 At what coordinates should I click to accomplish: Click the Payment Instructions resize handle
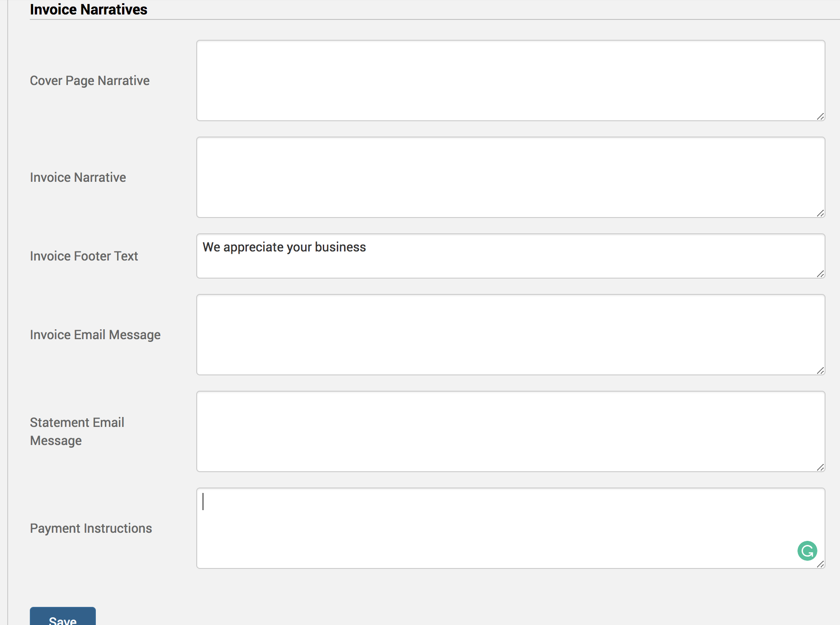coord(820,564)
